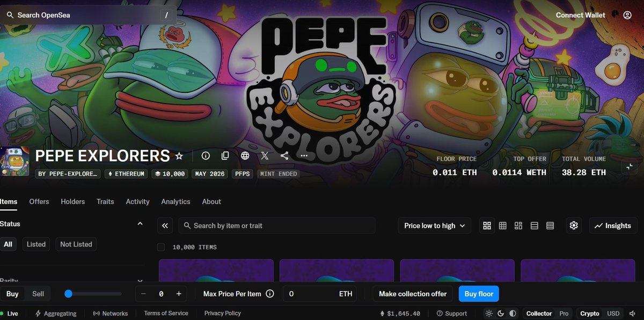Image resolution: width=644 pixels, height=320 pixels.
Task: Open the Privacy Policy link
Action: [223, 313]
